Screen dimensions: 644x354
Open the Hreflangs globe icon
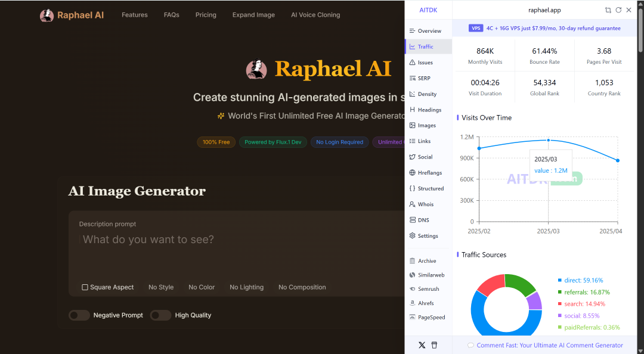(413, 172)
